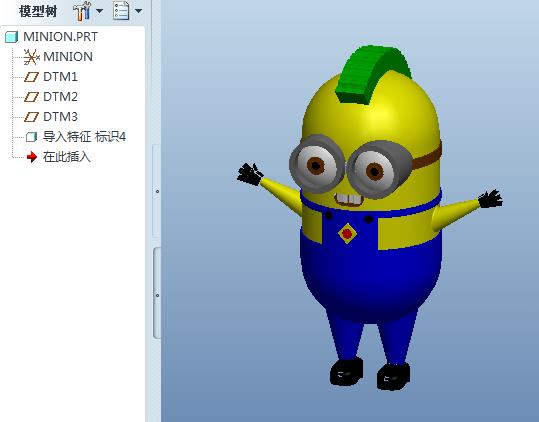Image resolution: width=539 pixels, height=422 pixels.
Task: Click the upper sash collapse handle
Action: pos(156,191)
